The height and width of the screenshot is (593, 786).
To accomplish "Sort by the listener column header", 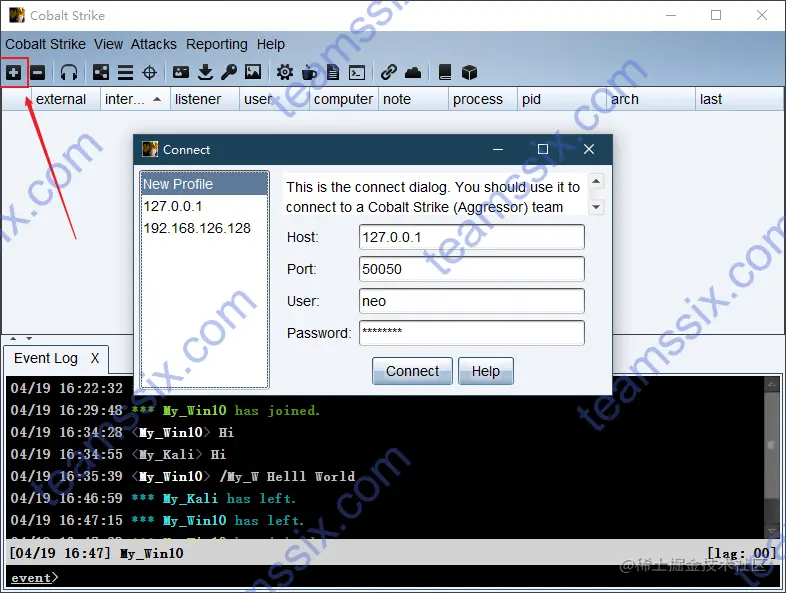I will coord(205,99).
